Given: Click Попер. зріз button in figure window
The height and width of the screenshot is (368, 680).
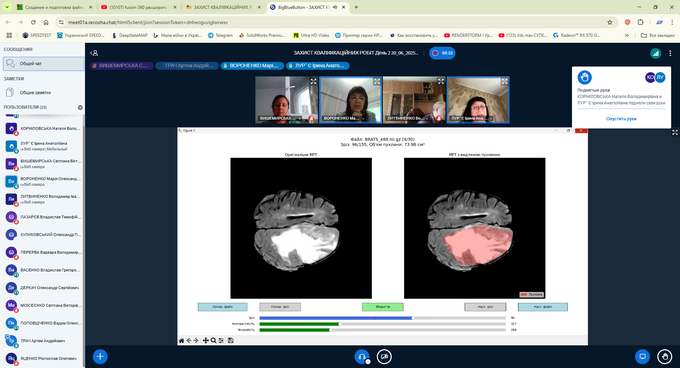Looking at the screenshot, I should [280, 307].
